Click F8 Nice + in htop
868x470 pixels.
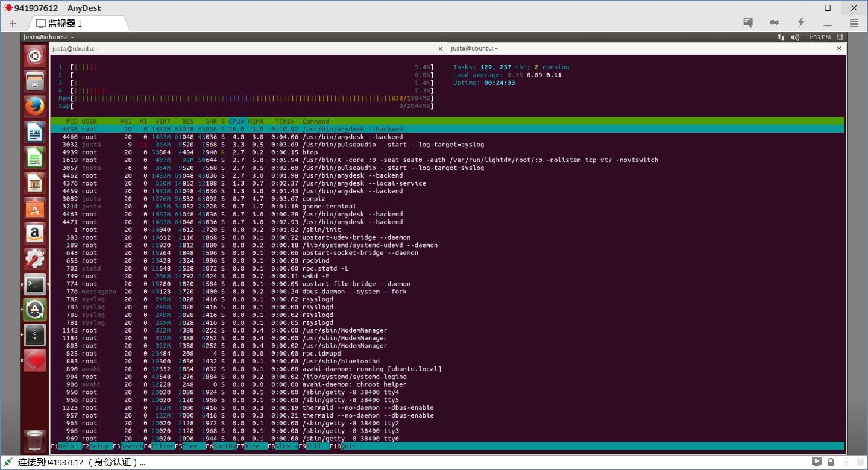tap(282, 446)
